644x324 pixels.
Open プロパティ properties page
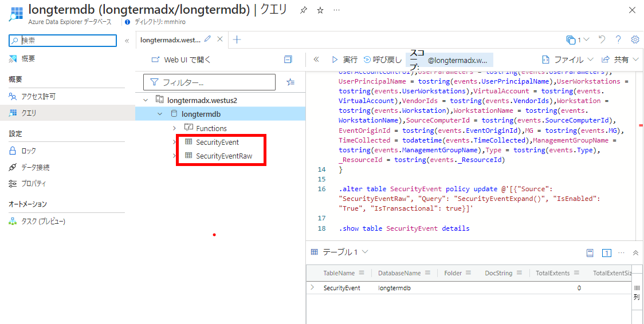(x=34, y=184)
